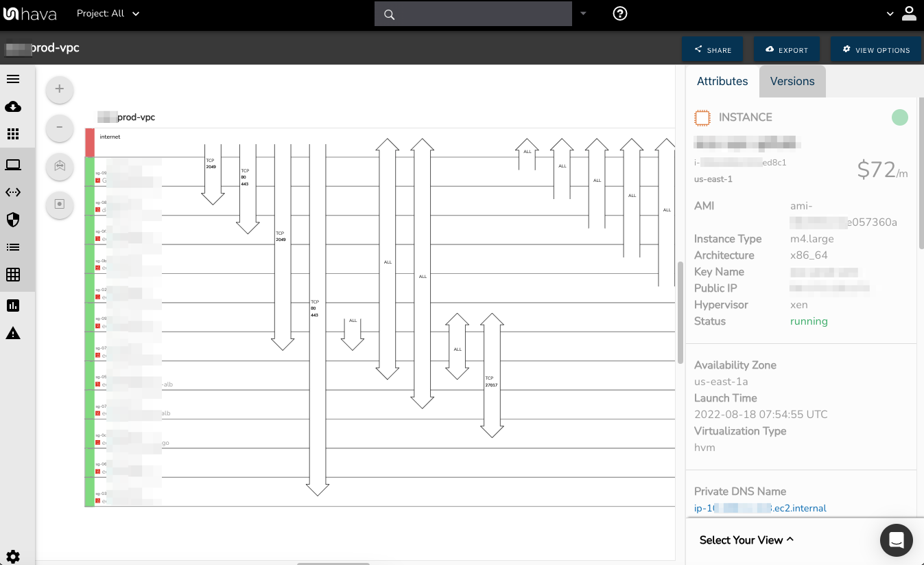
Task: Open the embed code view icon
Action: point(12,192)
